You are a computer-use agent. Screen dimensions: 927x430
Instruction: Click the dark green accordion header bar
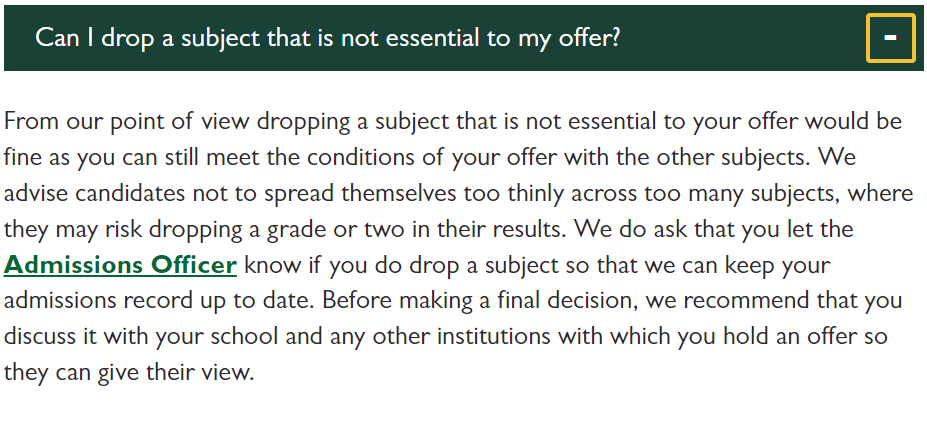coord(464,38)
